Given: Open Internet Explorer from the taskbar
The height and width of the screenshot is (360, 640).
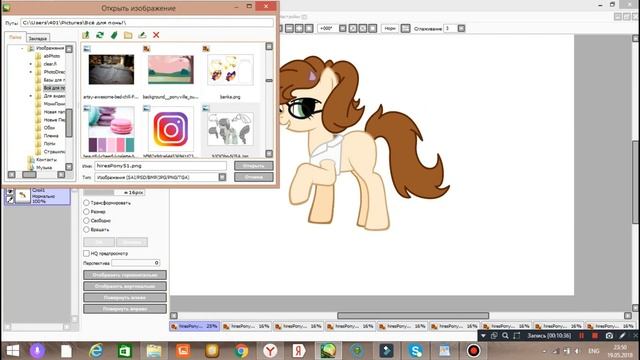Looking at the screenshot, I should pyautogui.click(x=96, y=351).
